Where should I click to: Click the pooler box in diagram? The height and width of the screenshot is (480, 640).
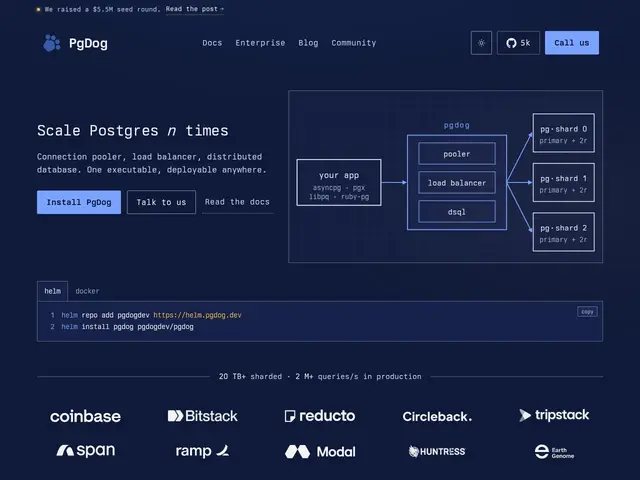click(457, 154)
